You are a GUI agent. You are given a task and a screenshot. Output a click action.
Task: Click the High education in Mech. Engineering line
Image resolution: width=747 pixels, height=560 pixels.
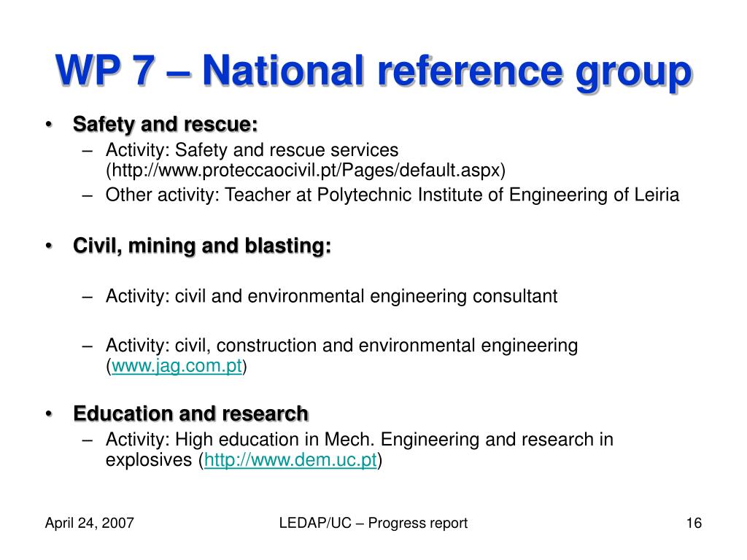360,440
